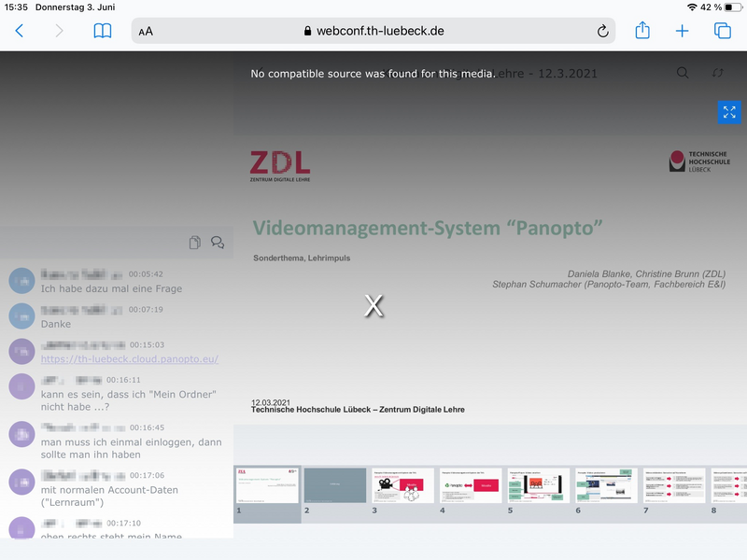Click the chat bubbles icon above messages
This screenshot has height=560, width=747.
click(218, 243)
